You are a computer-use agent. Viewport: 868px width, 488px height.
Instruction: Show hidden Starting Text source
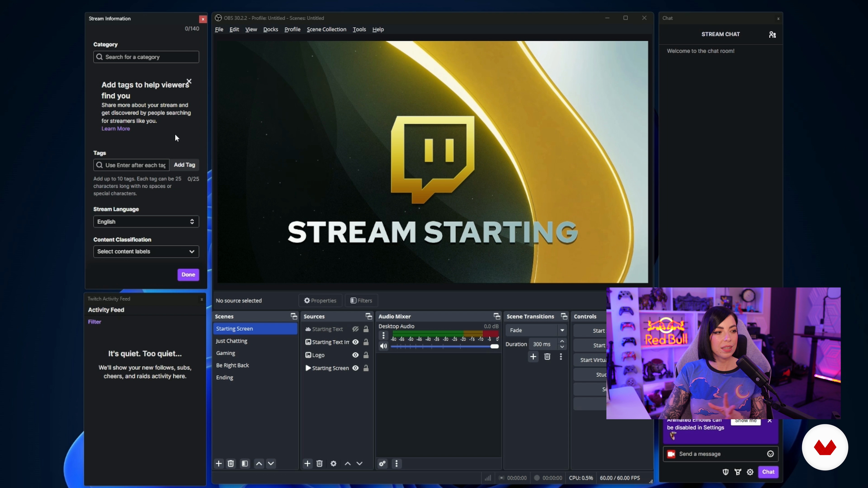(x=356, y=329)
